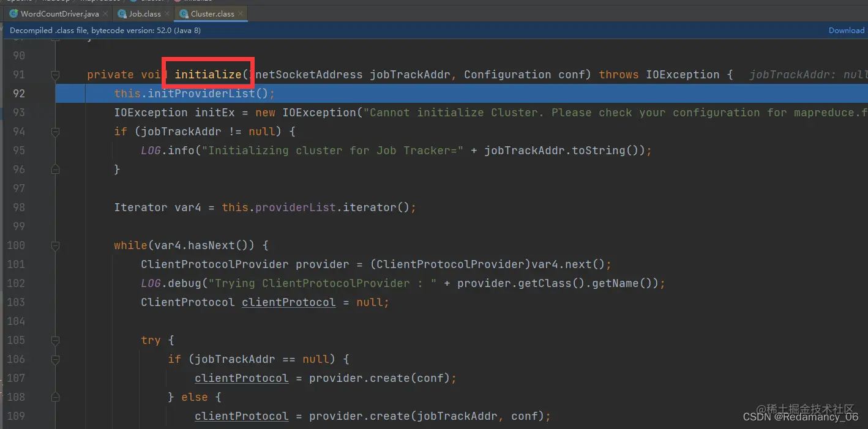Click line number 103 in the gutter
The image size is (868, 429).
coord(15,302)
